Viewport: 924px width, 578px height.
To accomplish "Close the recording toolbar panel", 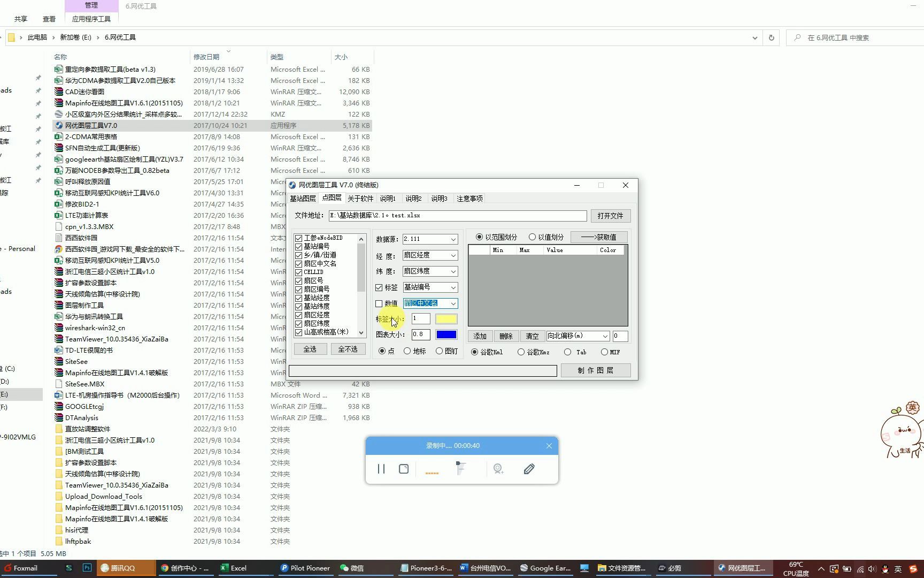I will point(549,446).
